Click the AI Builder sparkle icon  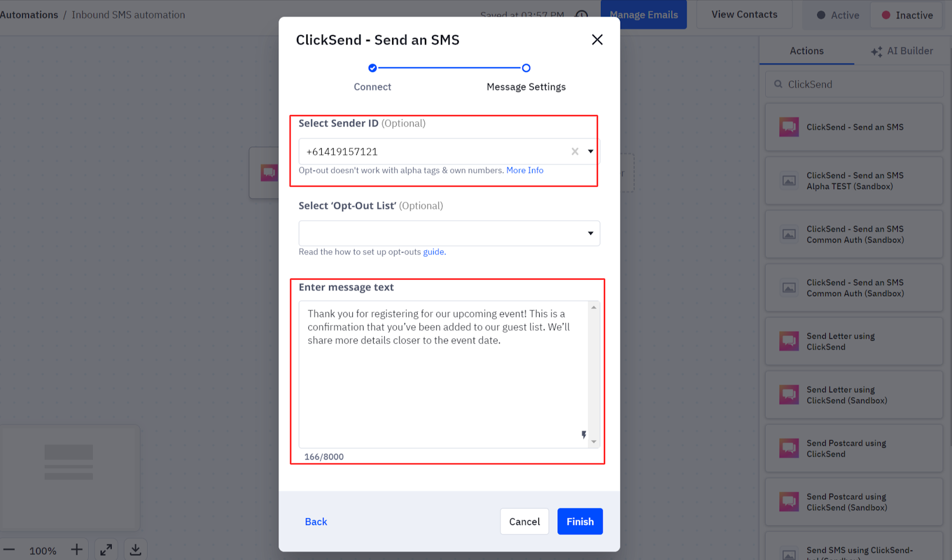[876, 52]
